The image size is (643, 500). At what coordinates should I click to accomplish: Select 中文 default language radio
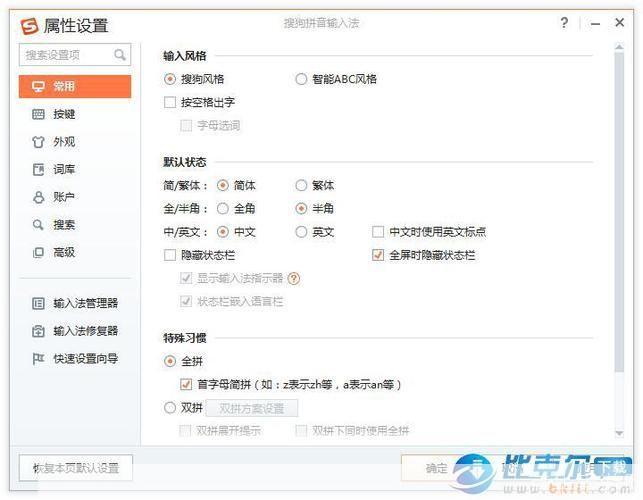point(223,232)
